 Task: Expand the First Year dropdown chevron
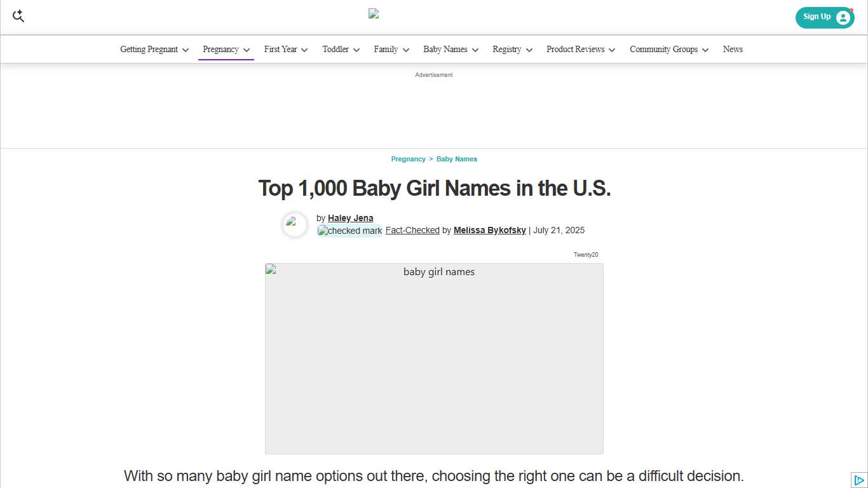[305, 49]
